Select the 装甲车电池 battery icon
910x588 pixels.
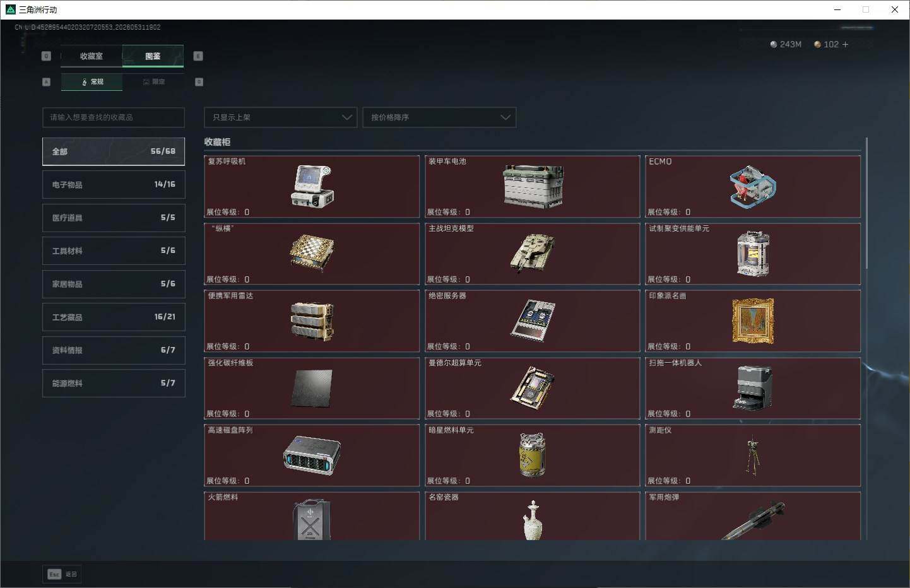[533, 186]
